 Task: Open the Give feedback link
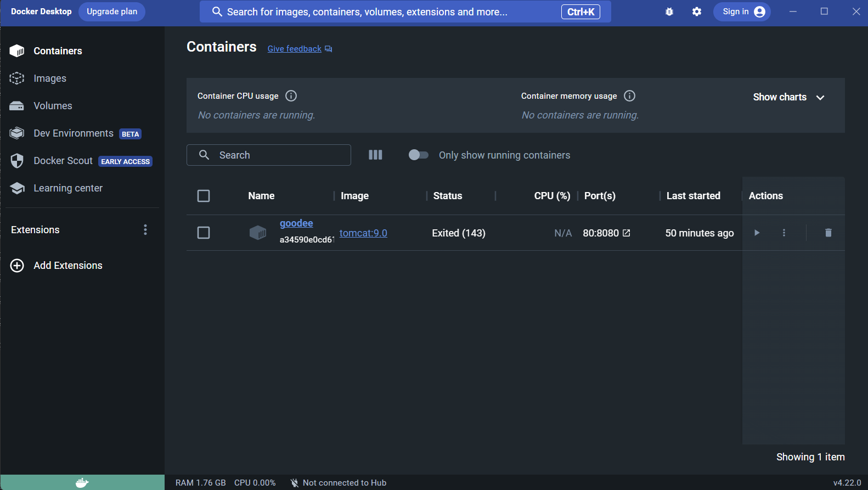(300, 49)
